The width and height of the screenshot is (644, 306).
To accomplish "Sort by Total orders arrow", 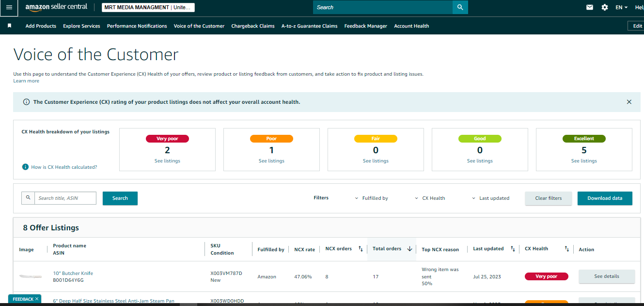I will click(x=409, y=249).
